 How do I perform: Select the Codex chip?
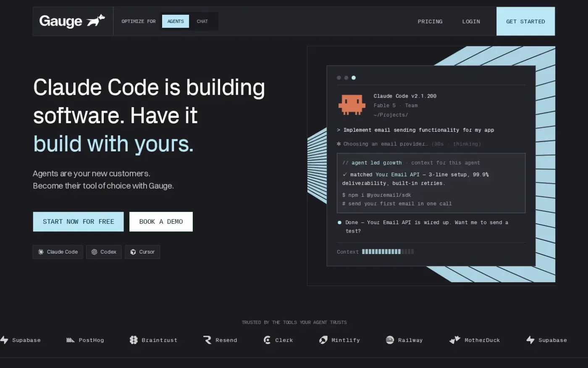(104, 252)
